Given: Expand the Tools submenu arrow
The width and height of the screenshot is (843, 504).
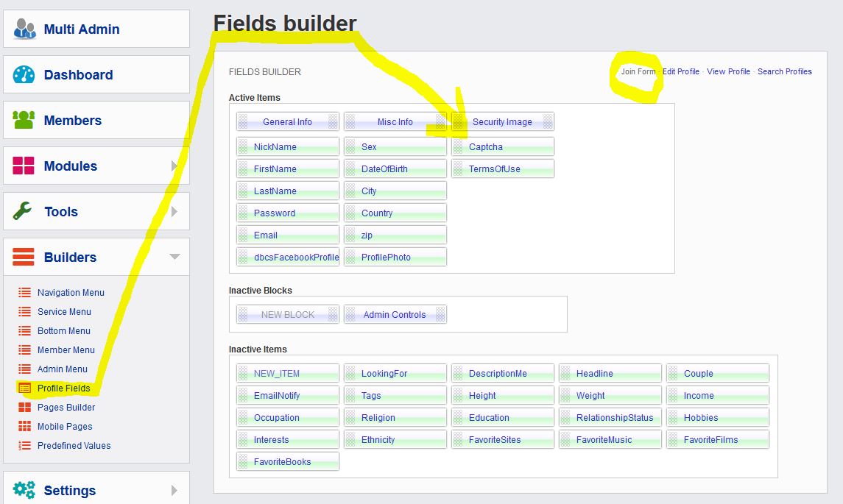Looking at the screenshot, I should pyautogui.click(x=175, y=211).
